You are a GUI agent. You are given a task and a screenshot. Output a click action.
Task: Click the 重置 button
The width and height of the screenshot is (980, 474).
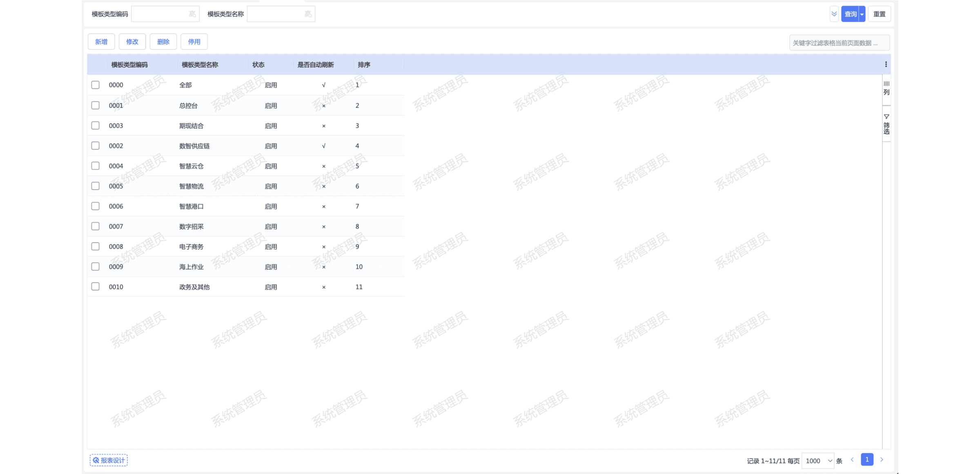879,14
